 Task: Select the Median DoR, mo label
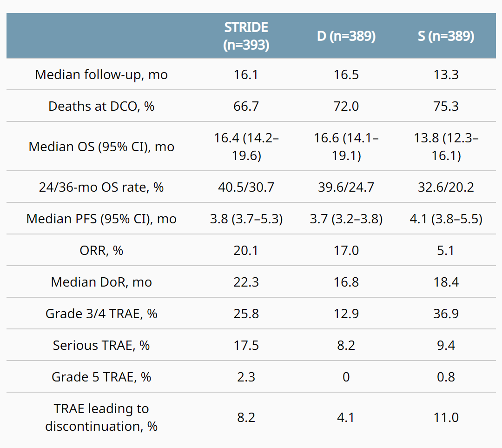pos(101,282)
